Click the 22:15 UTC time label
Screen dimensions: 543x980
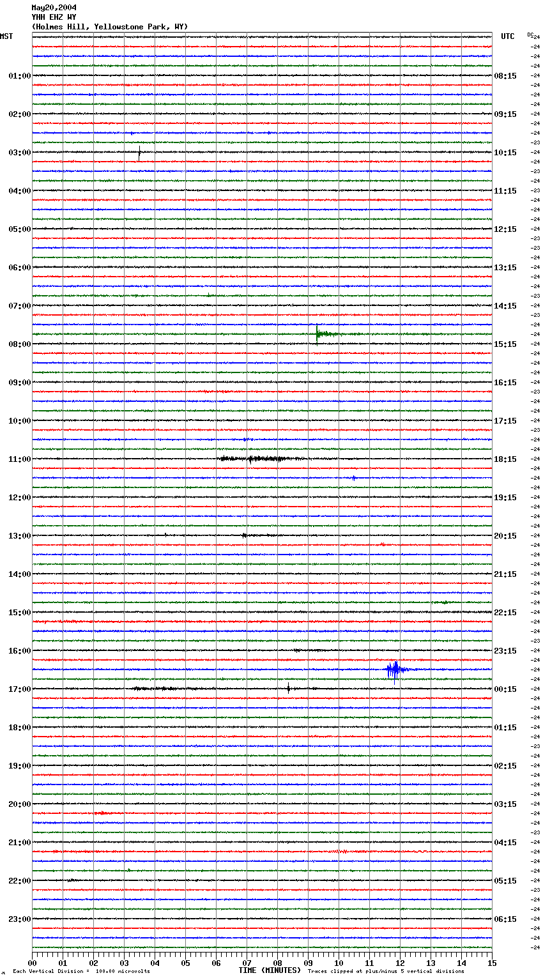tap(505, 613)
